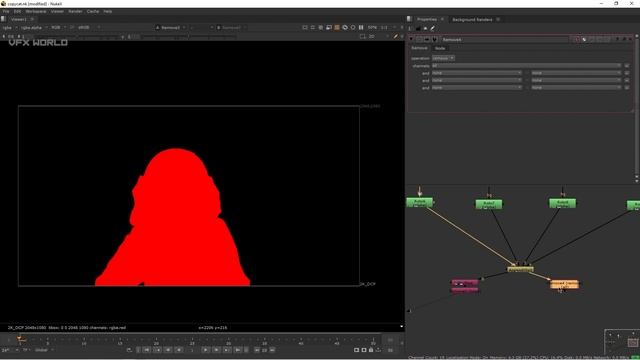Open the Edit menu
640x360 pixels.
(17, 11)
